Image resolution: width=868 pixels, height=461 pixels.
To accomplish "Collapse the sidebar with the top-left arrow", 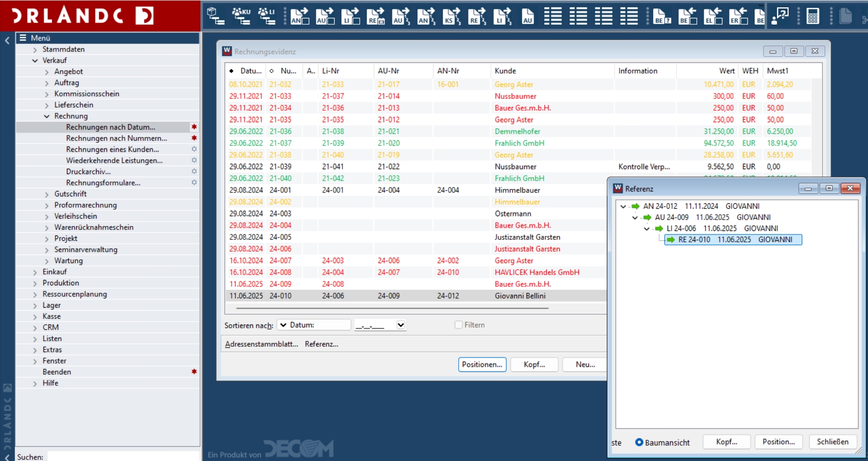I will click(7, 41).
